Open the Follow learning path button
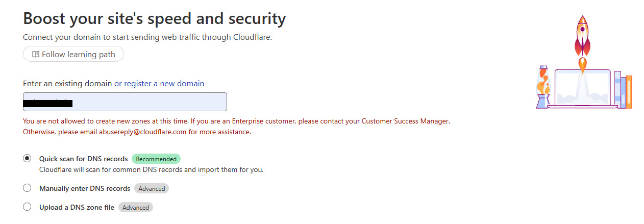The width and height of the screenshot is (644, 224). pyautogui.click(x=73, y=54)
